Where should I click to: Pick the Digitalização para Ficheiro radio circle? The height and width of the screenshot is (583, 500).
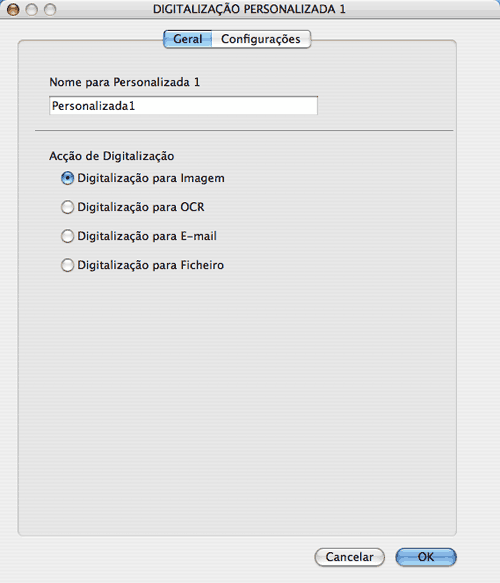[67, 265]
